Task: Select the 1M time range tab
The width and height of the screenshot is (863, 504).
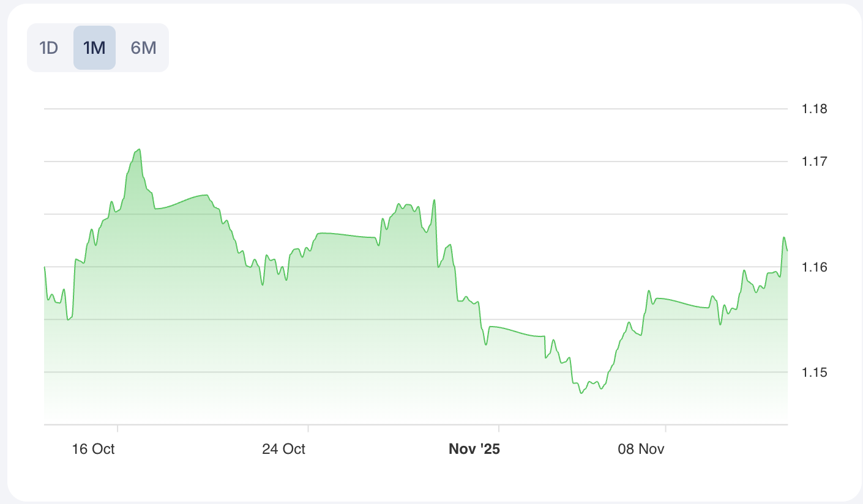Action: tap(94, 48)
